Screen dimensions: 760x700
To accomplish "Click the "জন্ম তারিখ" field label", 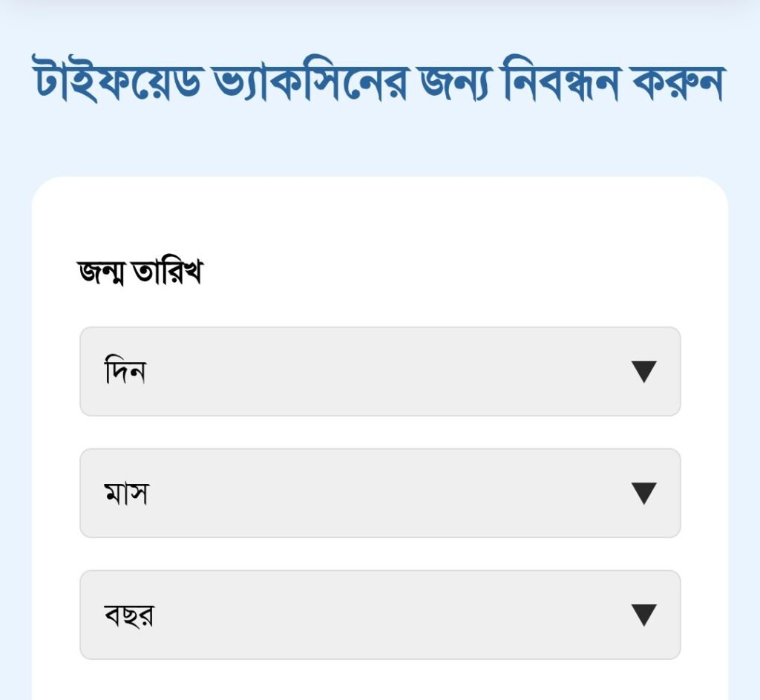I will [x=140, y=273].
